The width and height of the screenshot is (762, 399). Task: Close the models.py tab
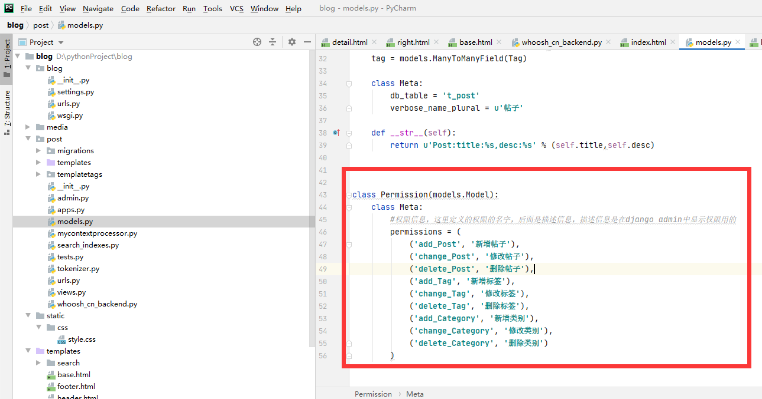738,42
